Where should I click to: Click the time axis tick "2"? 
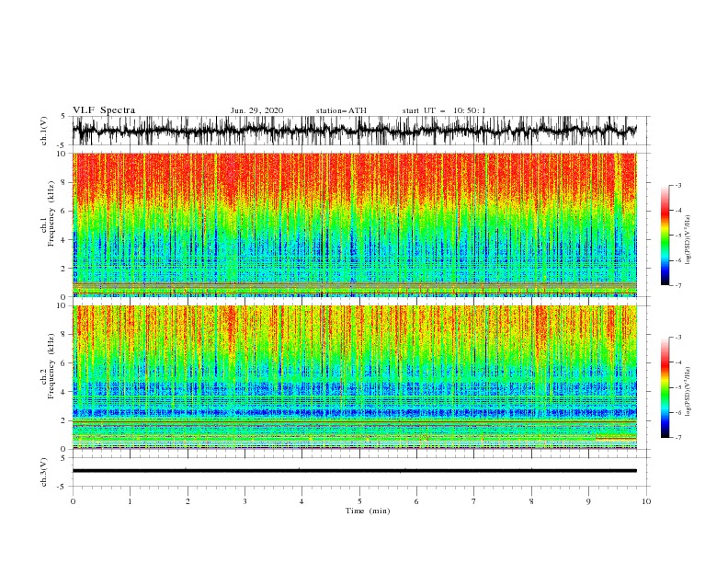click(188, 501)
